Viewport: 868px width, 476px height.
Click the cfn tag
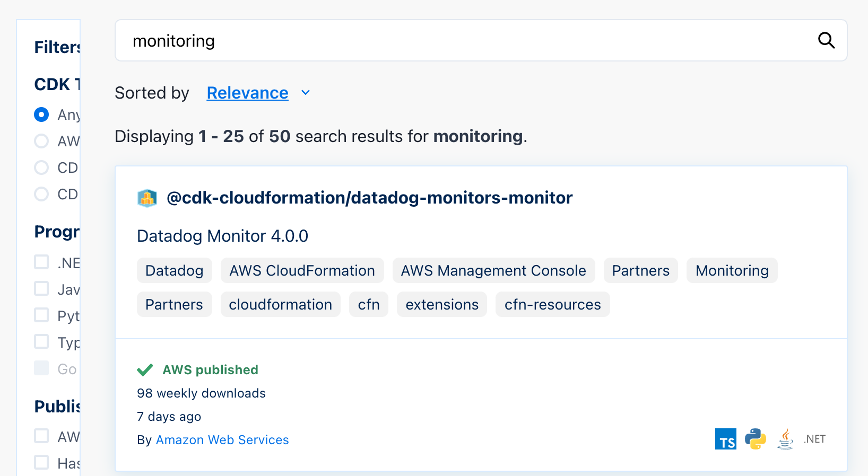[369, 304]
